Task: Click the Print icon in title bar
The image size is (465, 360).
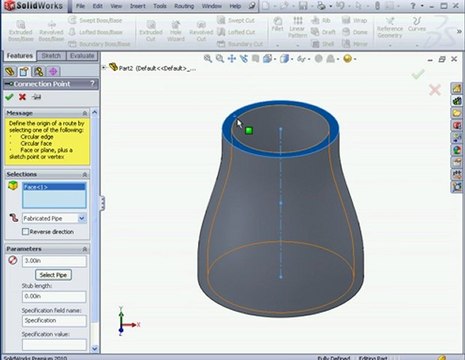Action: pyautogui.click(x=321, y=6)
